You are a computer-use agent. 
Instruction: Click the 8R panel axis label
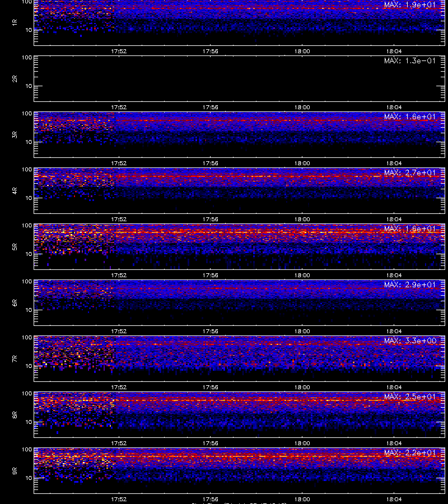tap(15, 414)
